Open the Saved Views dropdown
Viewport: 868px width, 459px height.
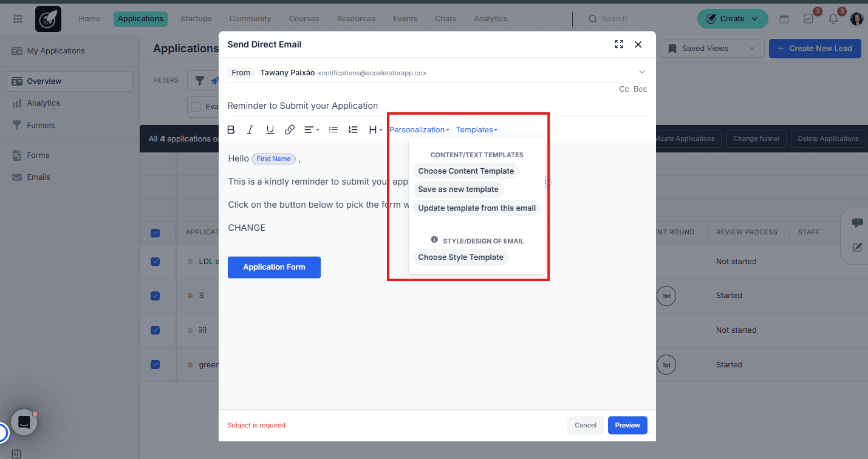(x=711, y=49)
